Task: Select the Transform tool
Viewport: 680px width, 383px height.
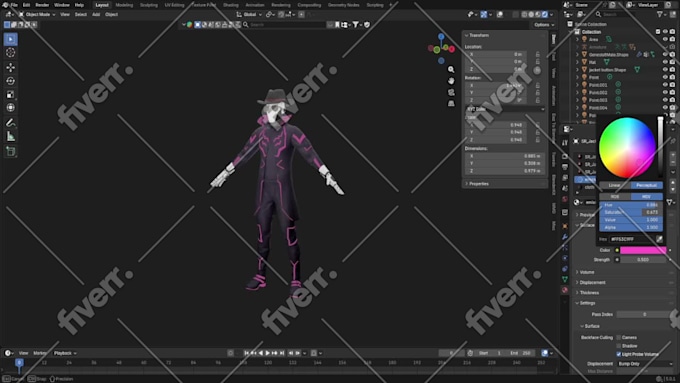Action: pos(10,108)
